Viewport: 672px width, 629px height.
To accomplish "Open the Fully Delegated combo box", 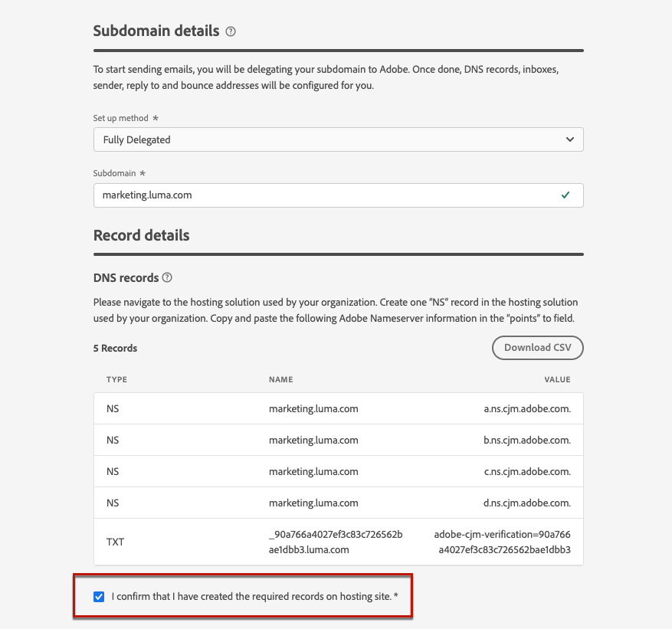I will (338, 139).
